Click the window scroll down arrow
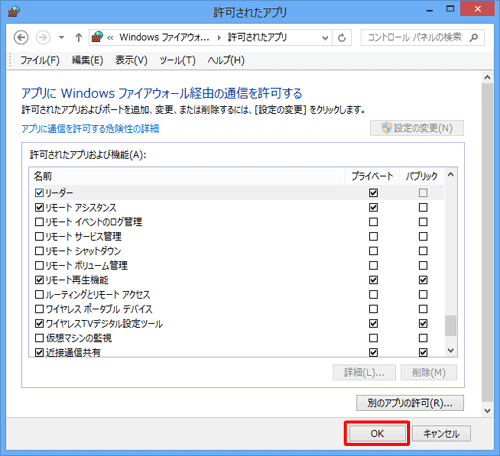This screenshot has height=456, width=500. click(487, 411)
